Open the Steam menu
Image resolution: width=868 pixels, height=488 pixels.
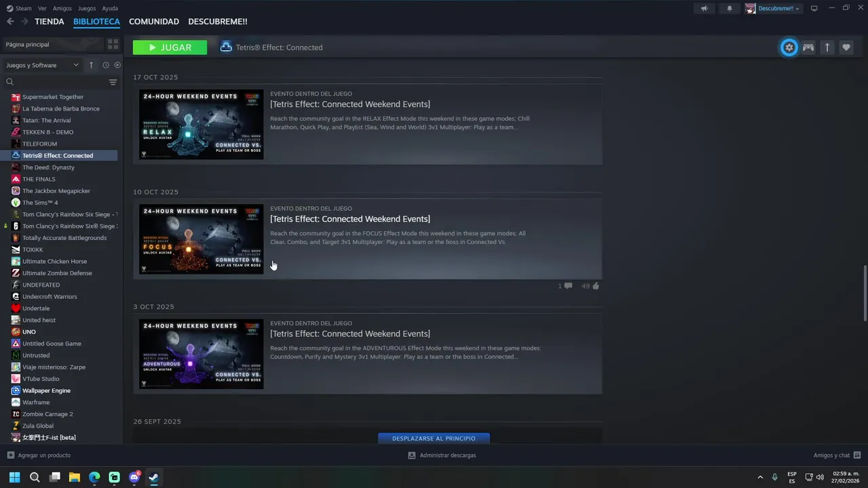click(x=19, y=8)
